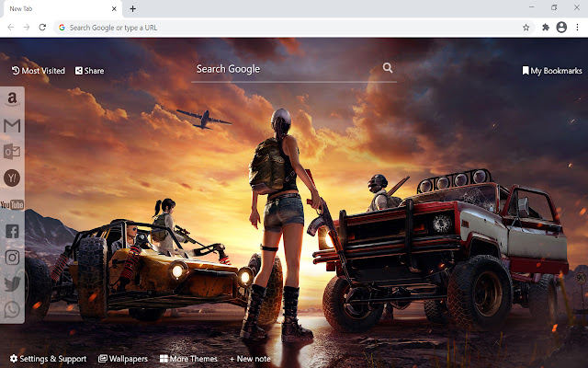Viewport: 588px width, 368px height.
Task: Open the YouTube shortcut icon
Action: click(x=12, y=204)
